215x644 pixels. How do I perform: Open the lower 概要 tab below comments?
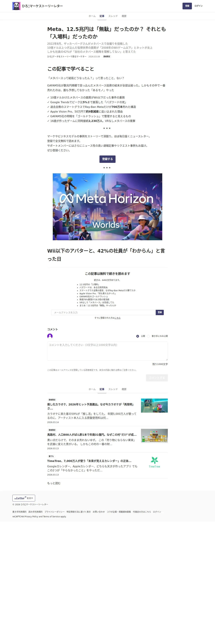click(124, 389)
